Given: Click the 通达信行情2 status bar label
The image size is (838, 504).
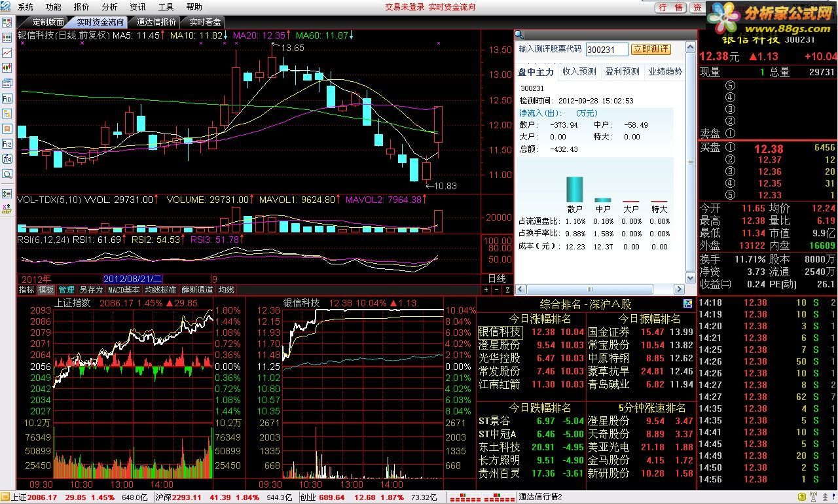Looking at the screenshot, I should point(541,497).
